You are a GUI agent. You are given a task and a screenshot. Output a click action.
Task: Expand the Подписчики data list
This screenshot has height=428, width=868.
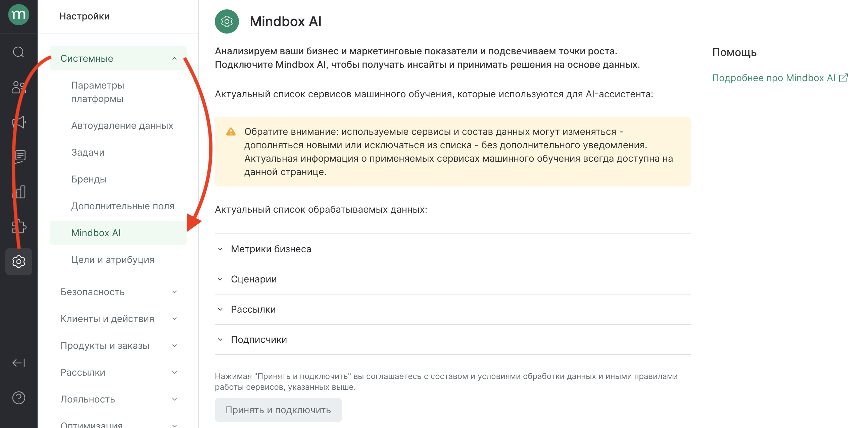point(258,339)
